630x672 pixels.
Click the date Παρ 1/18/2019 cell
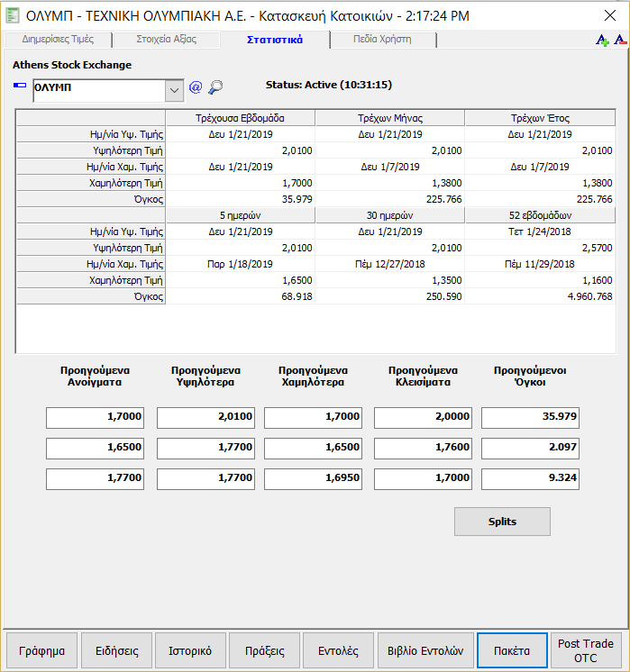pos(240,264)
